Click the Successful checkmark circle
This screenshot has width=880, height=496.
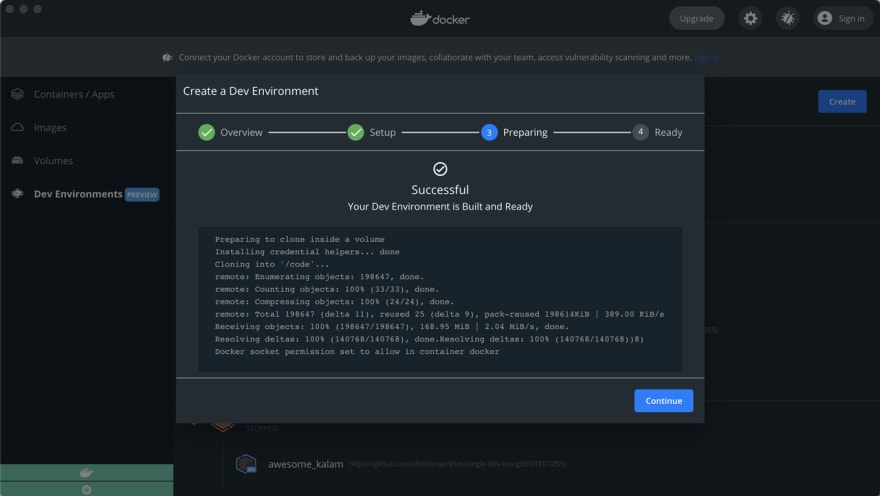pyautogui.click(x=440, y=169)
